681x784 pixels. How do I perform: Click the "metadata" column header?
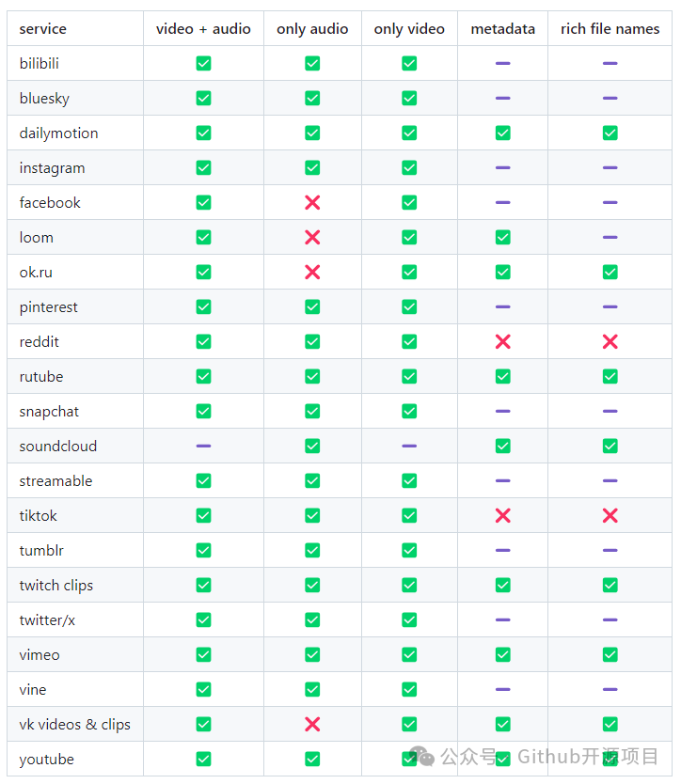pyautogui.click(x=503, y=29)
